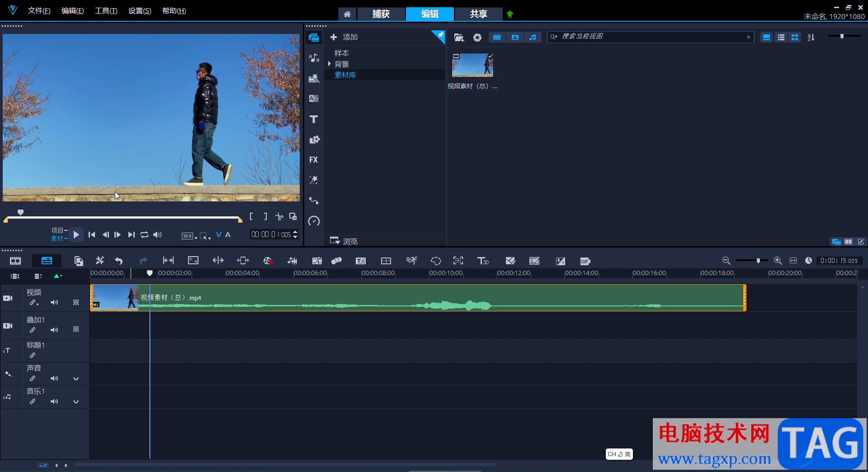The image size is (868, 472).
Task: Expand the 音乐1 track chevron
Action: [x=76, y=402]
